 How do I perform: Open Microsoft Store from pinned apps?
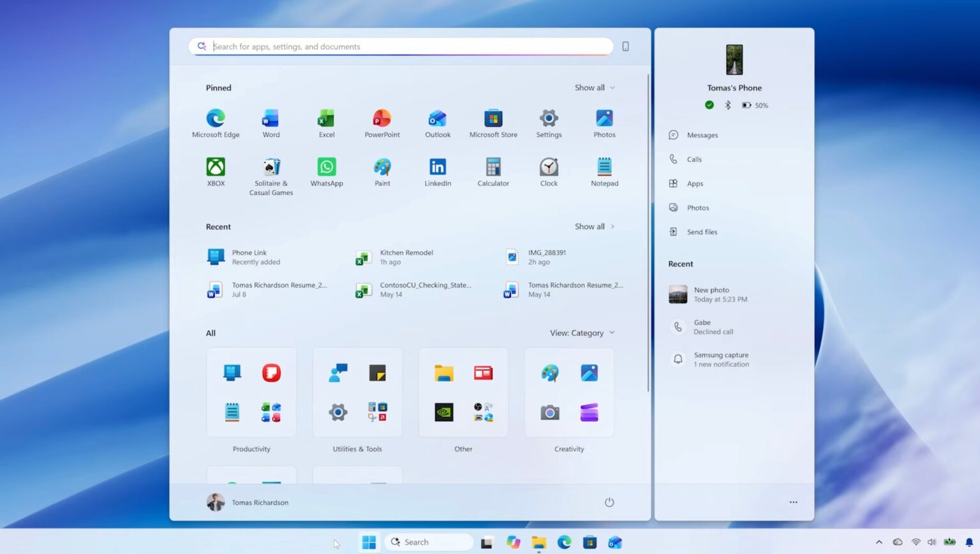493,124
